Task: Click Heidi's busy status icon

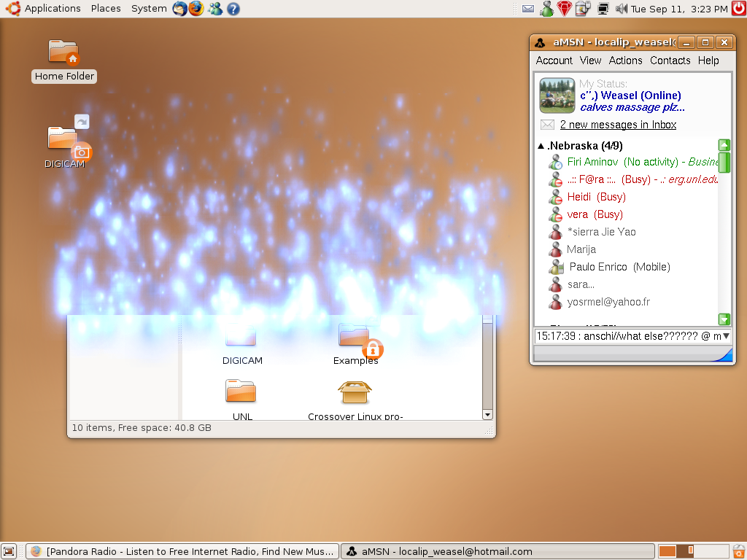Action: click(556, 197)
